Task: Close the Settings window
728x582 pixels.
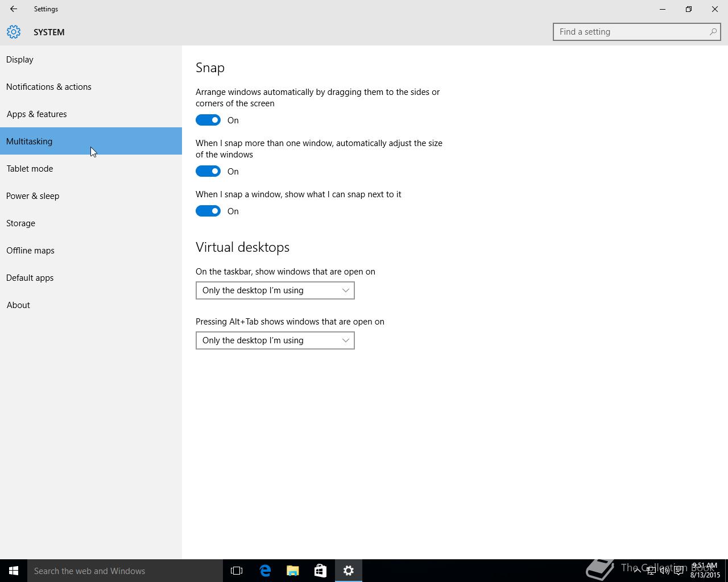Action: (x=715, y=9)
